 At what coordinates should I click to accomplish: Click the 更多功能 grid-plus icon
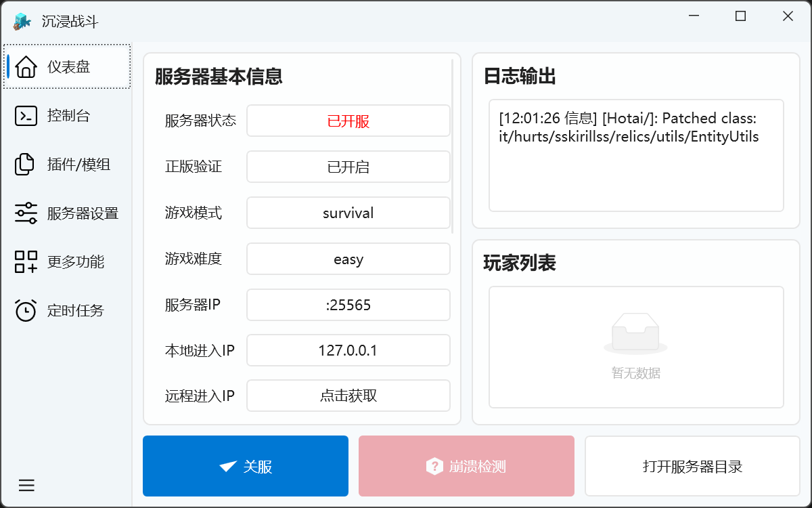[26, 262]
